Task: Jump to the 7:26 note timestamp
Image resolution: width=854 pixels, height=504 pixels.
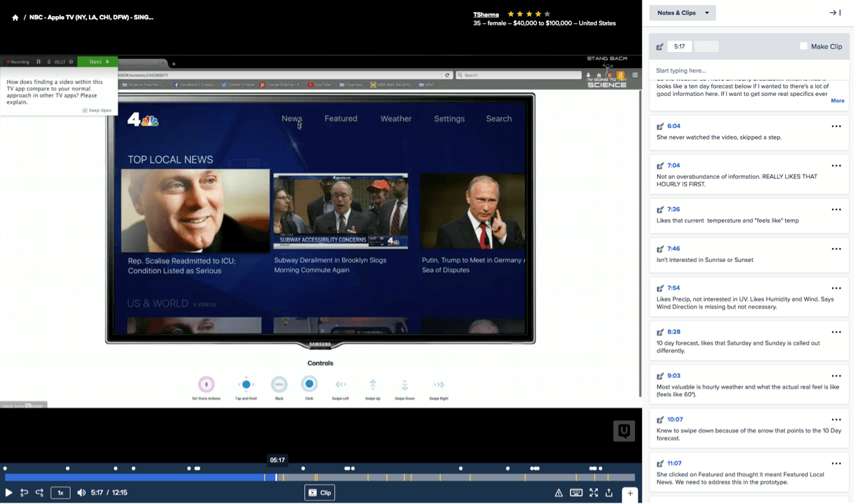Action: pos(674,209)
